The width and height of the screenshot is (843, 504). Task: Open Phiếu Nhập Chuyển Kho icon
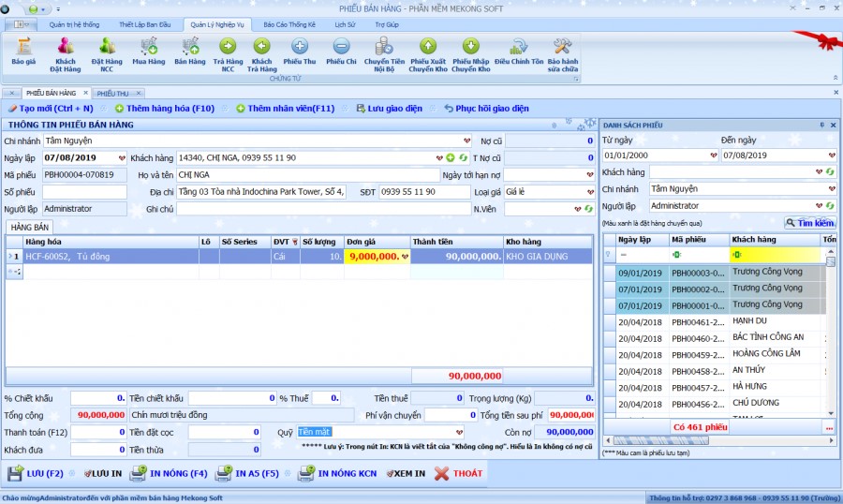(x=471, y=55)
